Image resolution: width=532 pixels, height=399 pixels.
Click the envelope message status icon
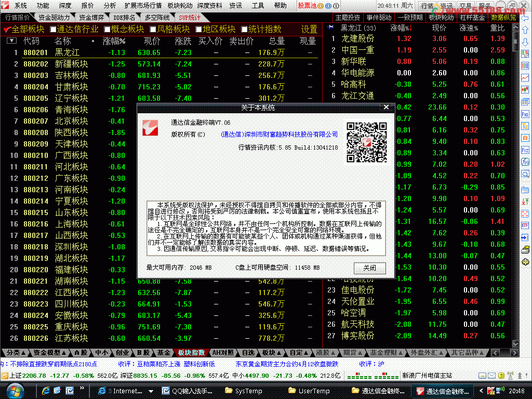tap(491, 376)
